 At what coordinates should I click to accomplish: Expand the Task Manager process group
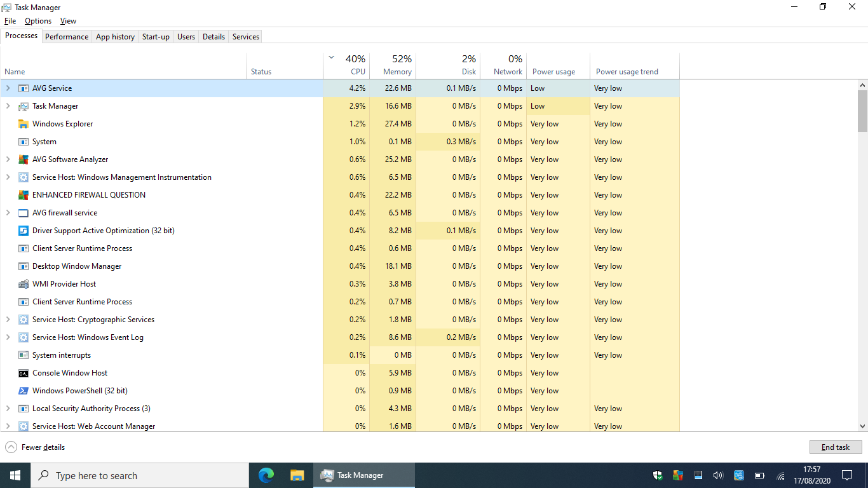click(x=8, y=106)
